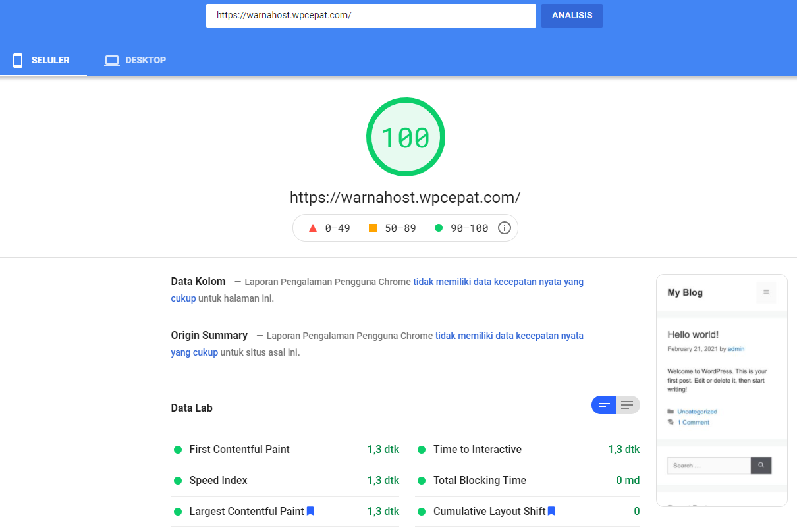Click the hamburger menu icon in My Blog preview
Image resolution: width=797 pixels, height=532 pixels.
tap(766, 292)
